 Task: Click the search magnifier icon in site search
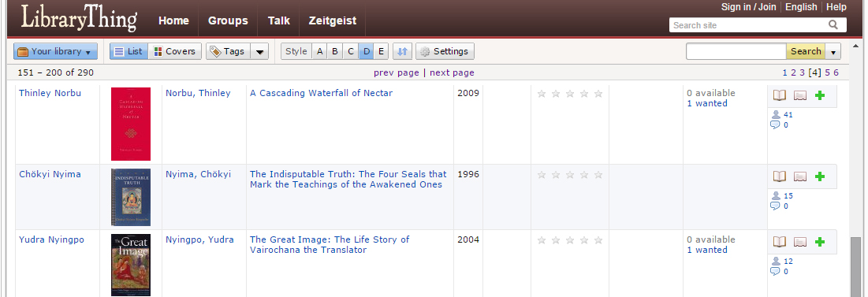(x=833, y=25)
